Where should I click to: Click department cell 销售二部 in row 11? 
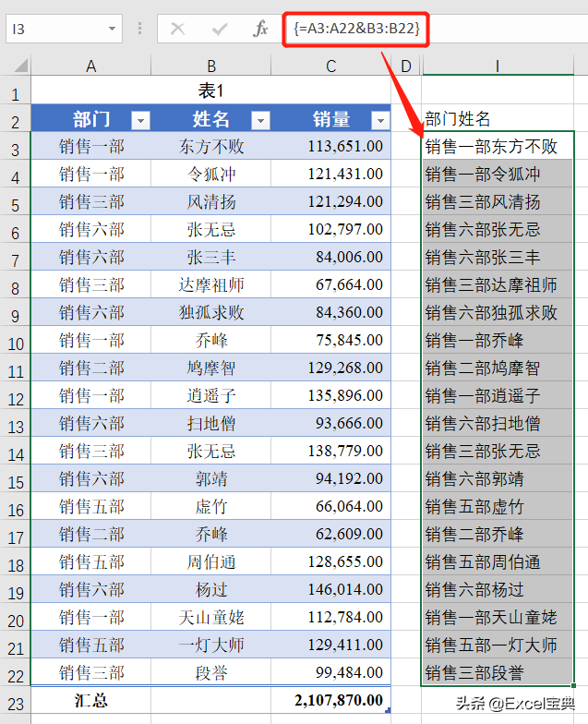(x=90, y=368)
